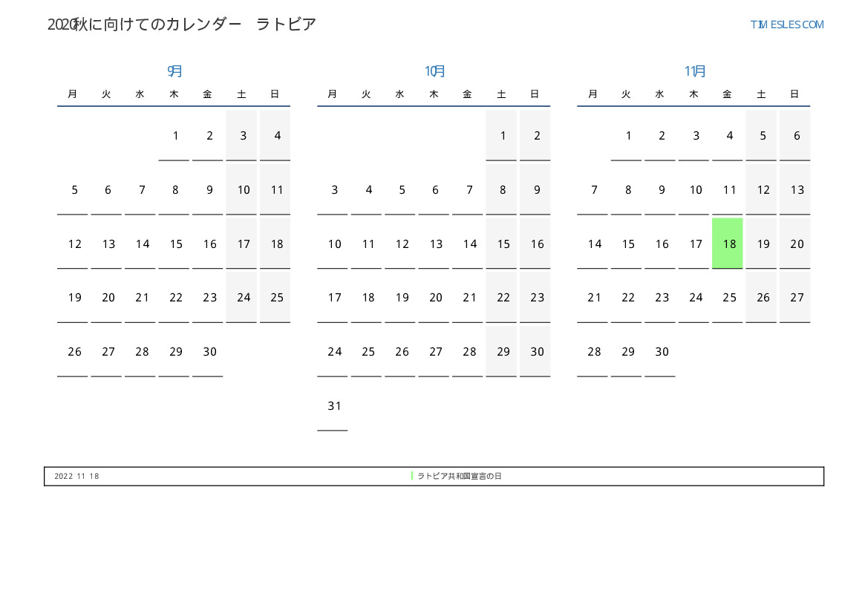Select November 28

(x=593, y=352)
